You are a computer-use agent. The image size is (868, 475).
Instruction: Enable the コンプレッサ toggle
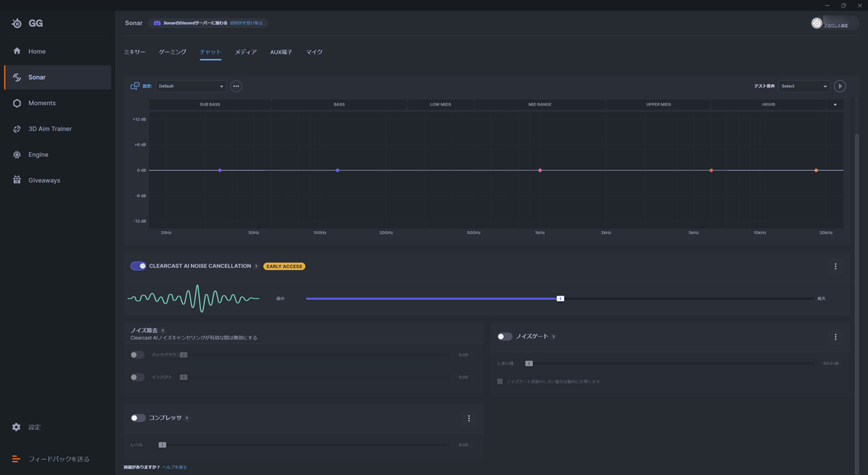point(138,419)
